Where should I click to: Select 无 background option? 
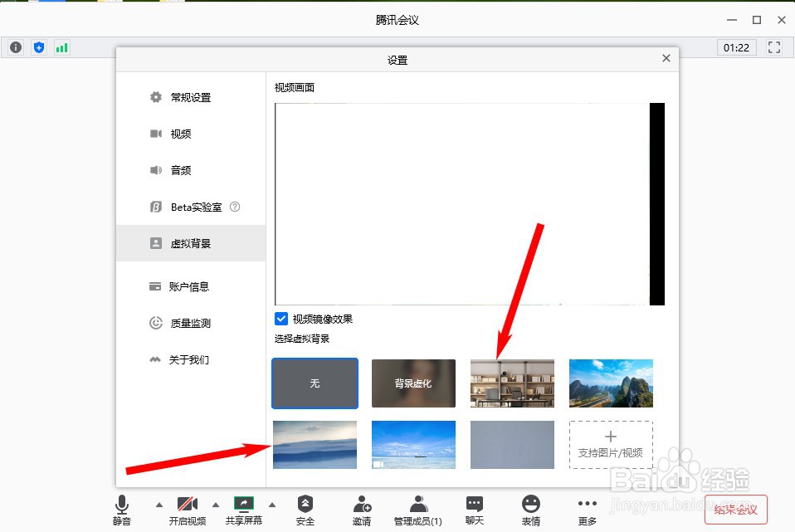[x=315, y=383]
